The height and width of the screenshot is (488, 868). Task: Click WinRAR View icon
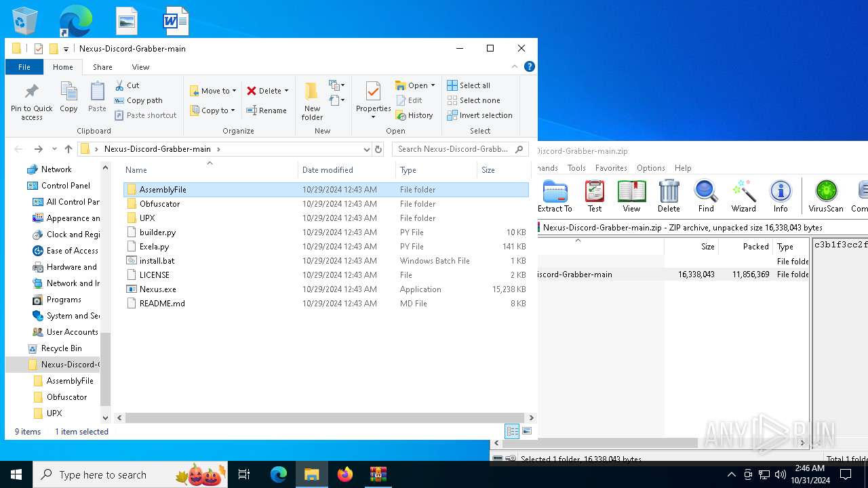631,197
